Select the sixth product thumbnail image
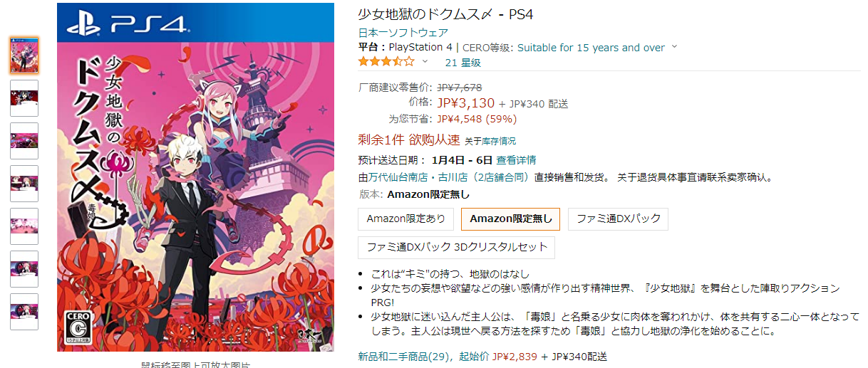Image resolution: width=868 pixels, height=368 pixels. point(24,269)
